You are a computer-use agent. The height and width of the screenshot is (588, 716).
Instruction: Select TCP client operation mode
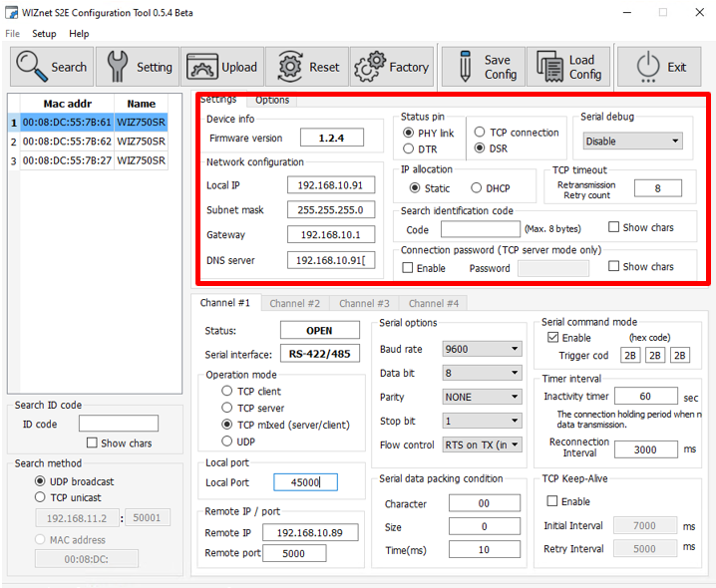point(251,392)
